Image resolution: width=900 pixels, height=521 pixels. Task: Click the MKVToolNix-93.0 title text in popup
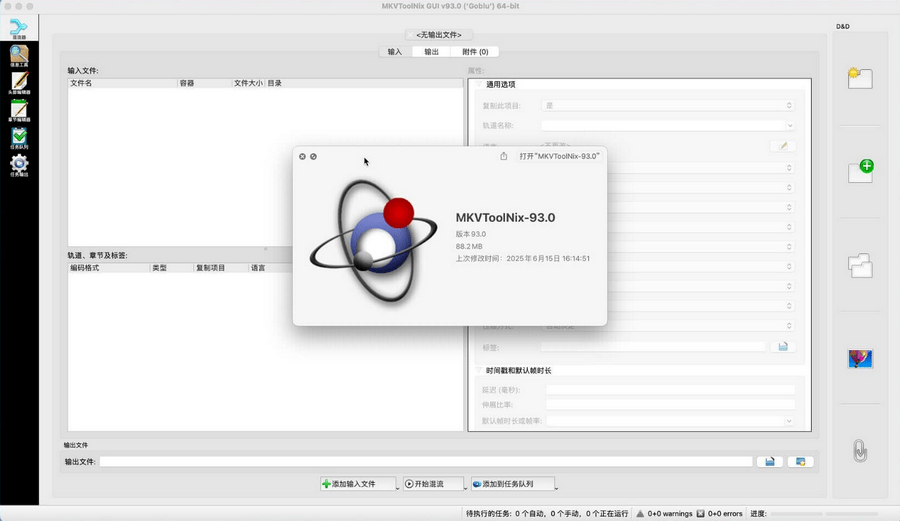505,217
